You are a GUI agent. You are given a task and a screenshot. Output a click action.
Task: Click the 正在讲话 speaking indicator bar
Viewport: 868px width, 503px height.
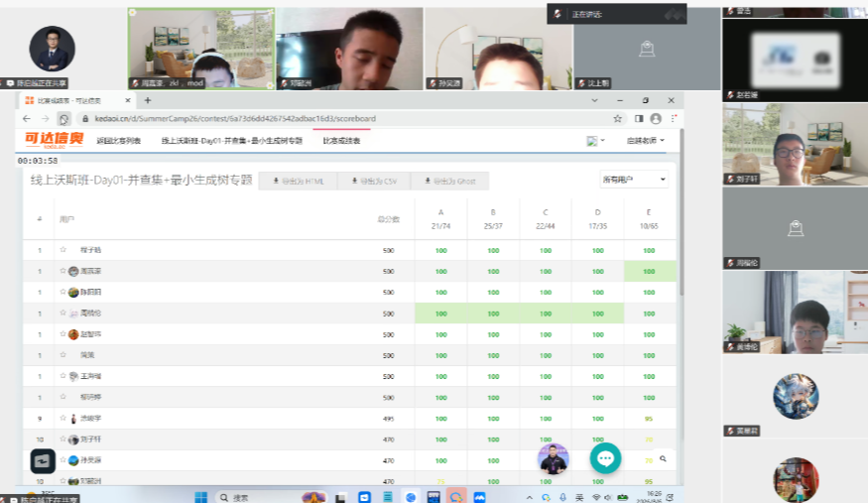point(617,14)
